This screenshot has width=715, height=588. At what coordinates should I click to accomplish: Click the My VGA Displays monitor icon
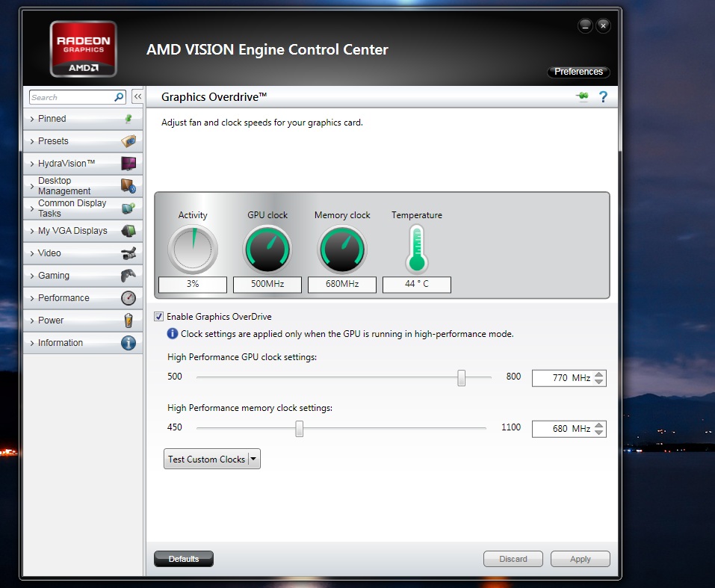coord(129,230)
